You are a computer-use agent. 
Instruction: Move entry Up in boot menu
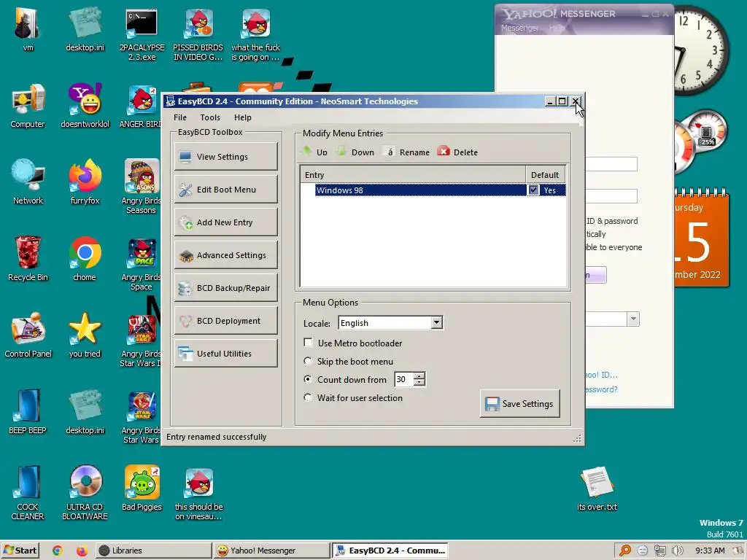(x=314, y=152)
